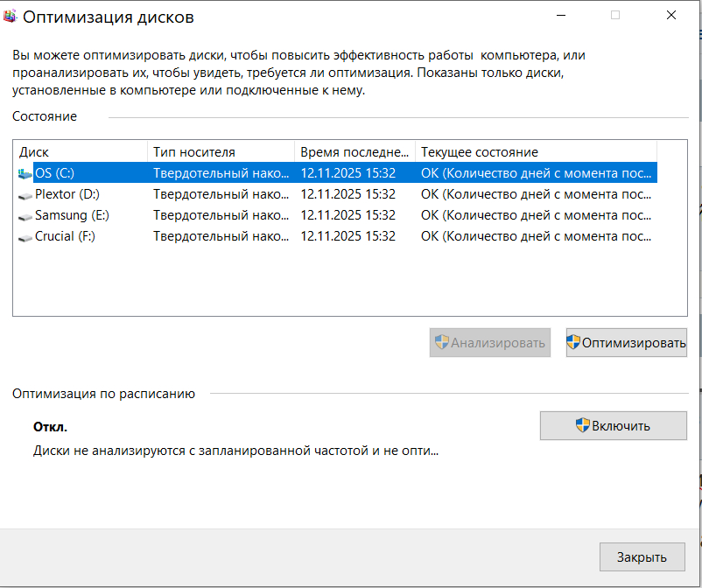Click media type cell of Samsung (E:)

(x=221, y=215)
